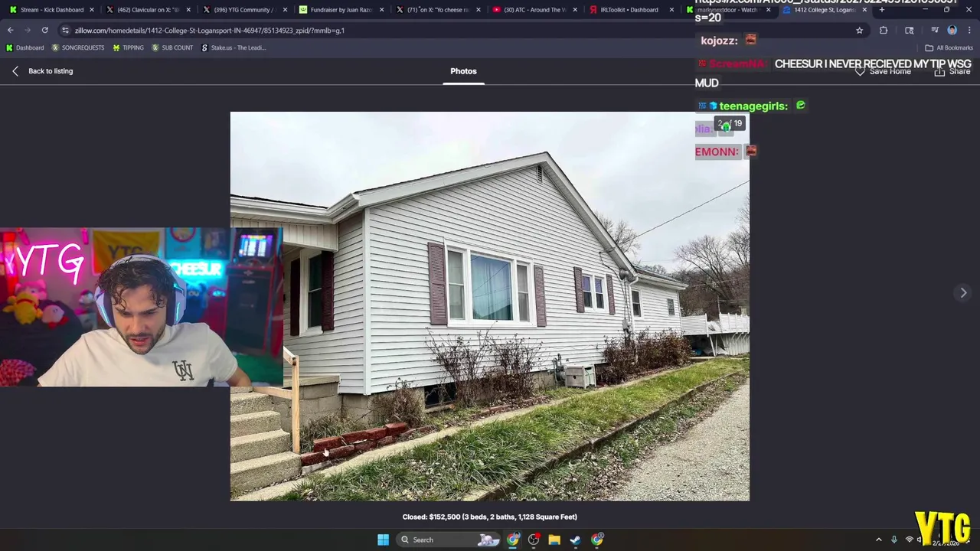The width and height of the screenshot is (980, 551).
Task: Open File Explorer from taskbar
Action: click(554, 540)
